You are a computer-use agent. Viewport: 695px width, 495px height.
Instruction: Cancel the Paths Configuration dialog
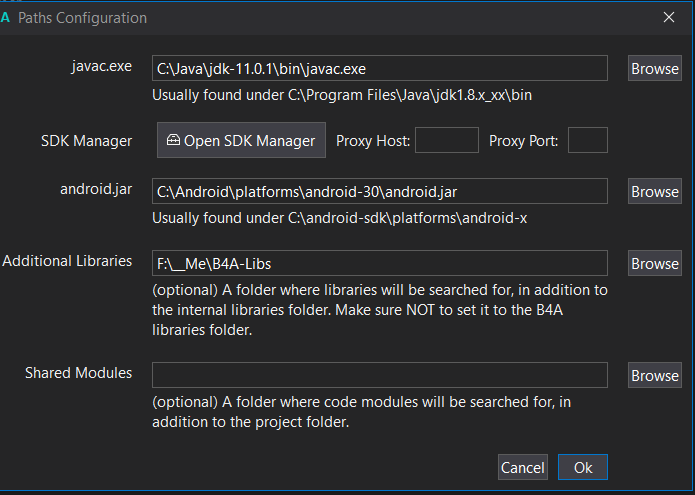tap(523, 467)
